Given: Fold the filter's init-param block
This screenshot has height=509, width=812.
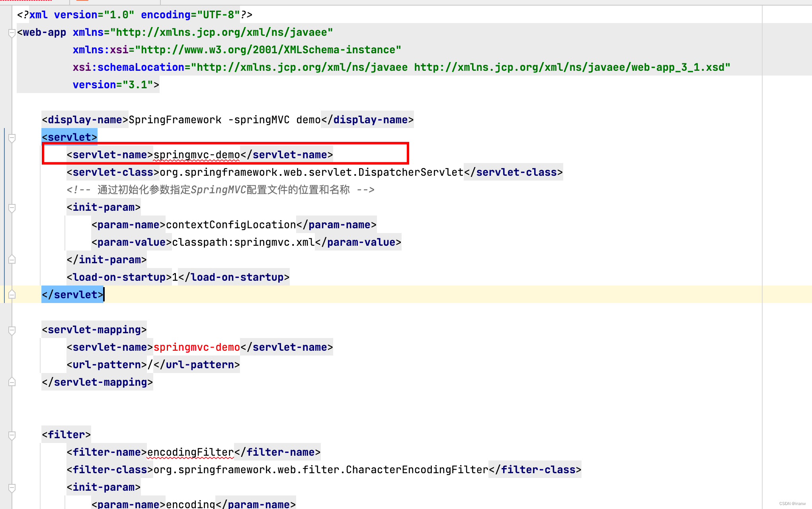Looking at the screenshot, I should pos(12,488).
